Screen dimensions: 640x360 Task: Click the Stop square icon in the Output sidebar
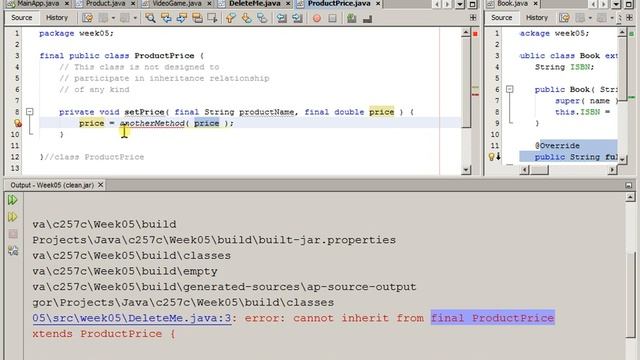(13, 234)
